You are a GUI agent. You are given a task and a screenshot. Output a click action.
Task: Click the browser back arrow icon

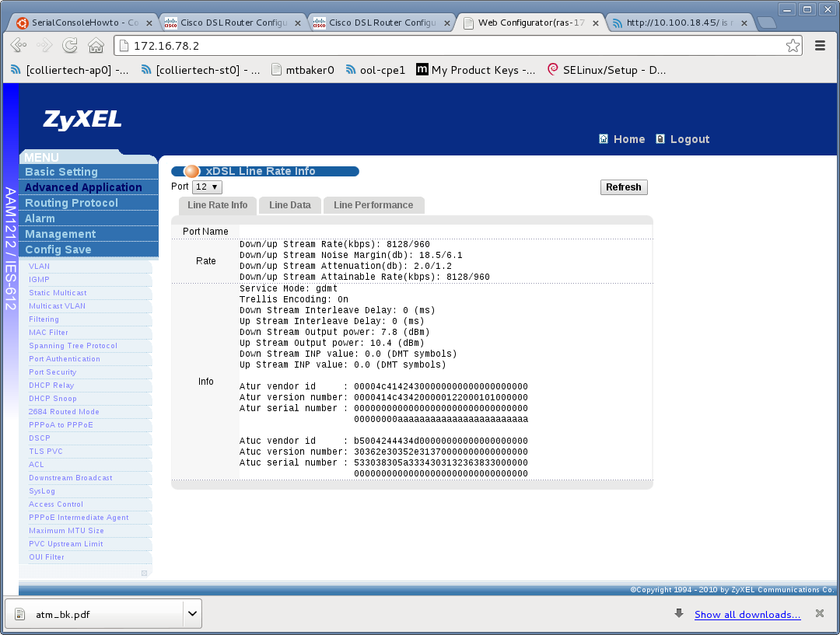pyautogui.click(x=19, y=46)
